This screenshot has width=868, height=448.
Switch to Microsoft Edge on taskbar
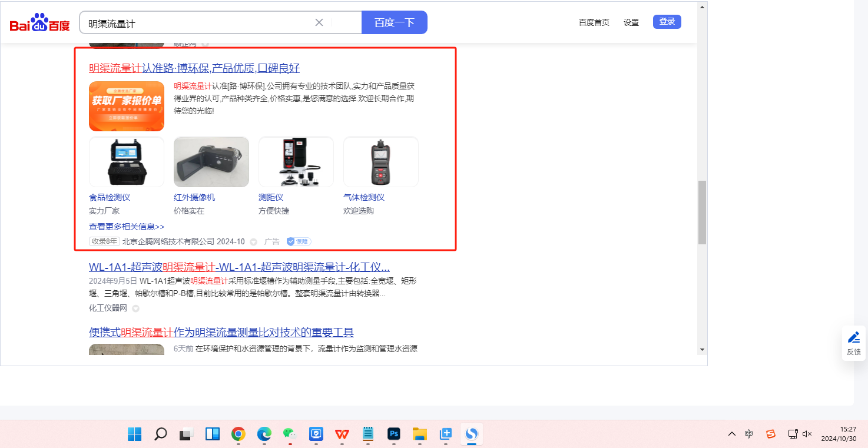(264, 434)
